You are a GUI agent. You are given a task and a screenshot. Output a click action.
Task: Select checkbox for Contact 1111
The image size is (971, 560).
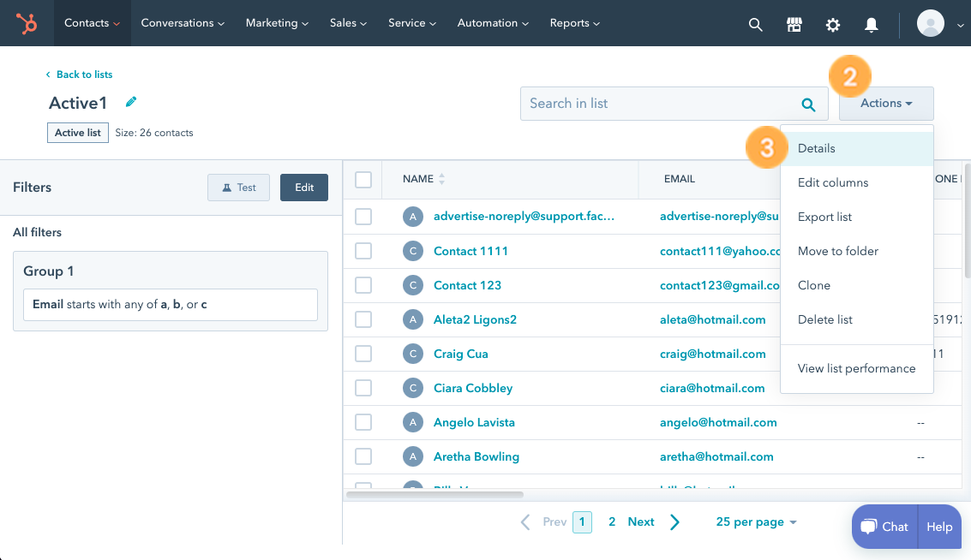(363, 251)
